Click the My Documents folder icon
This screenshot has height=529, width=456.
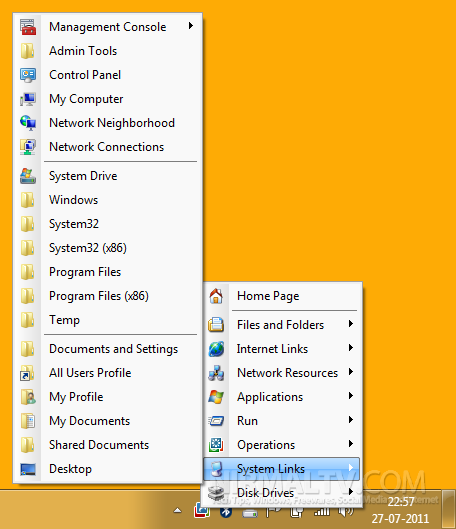coord(28,421)
